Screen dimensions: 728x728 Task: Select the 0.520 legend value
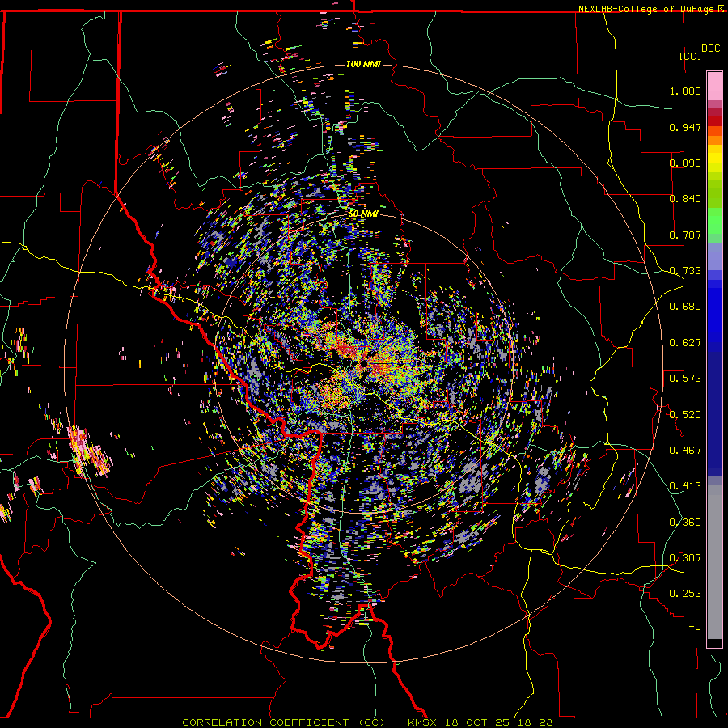click(x=685, y=414)
